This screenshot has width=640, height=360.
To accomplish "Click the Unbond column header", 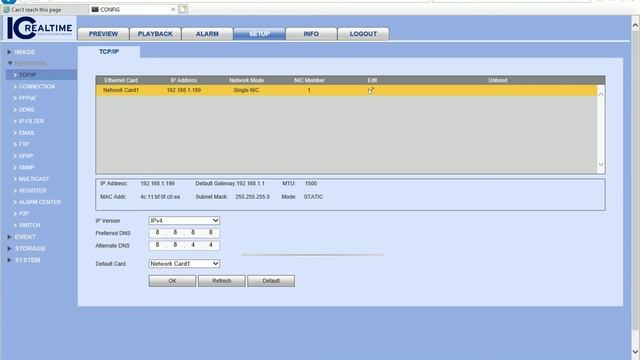I will click(498, 80).
